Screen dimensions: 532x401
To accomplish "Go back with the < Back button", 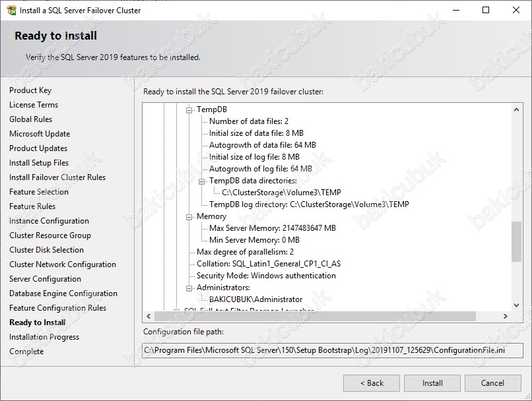I will click(x=372, y=383).
